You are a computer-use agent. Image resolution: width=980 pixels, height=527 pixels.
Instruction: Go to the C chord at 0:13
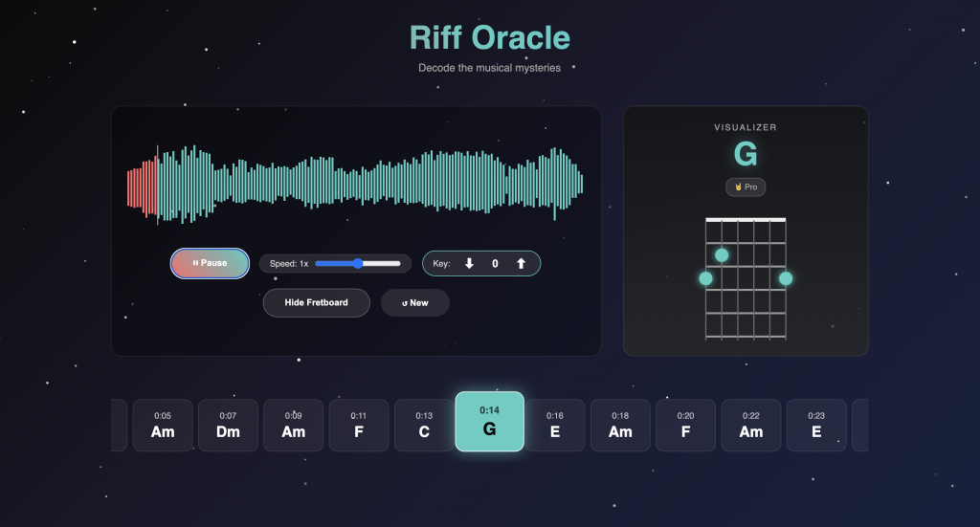click(424, 425)
